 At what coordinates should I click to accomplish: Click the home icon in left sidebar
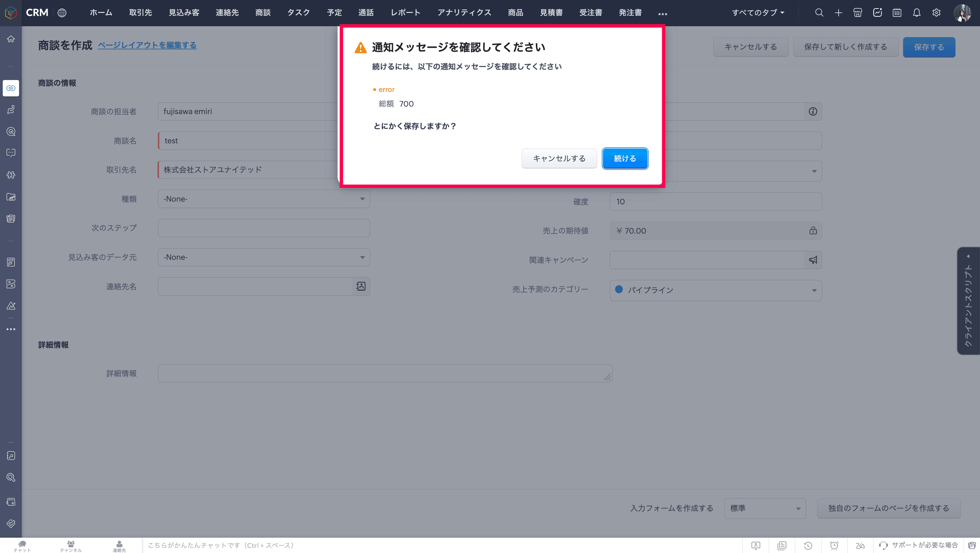[x=11, y=39]
